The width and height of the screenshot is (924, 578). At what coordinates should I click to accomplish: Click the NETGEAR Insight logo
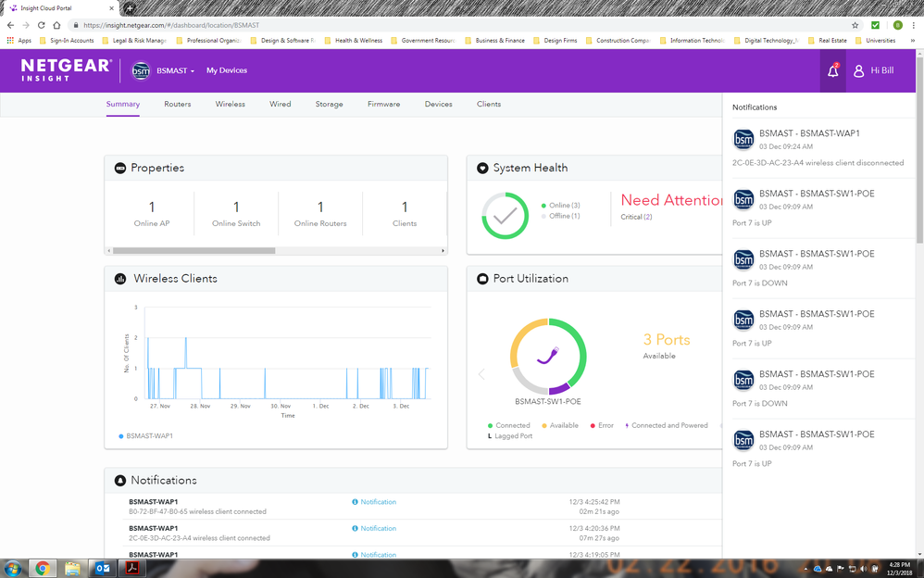point(66,70)
